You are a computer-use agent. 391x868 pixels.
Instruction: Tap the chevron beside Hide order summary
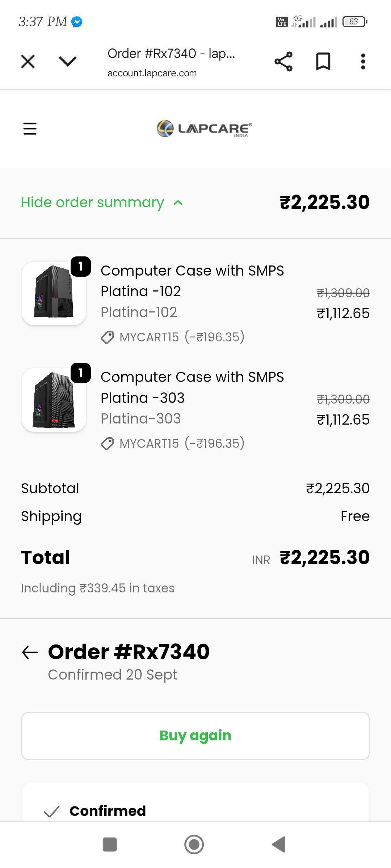178,203
